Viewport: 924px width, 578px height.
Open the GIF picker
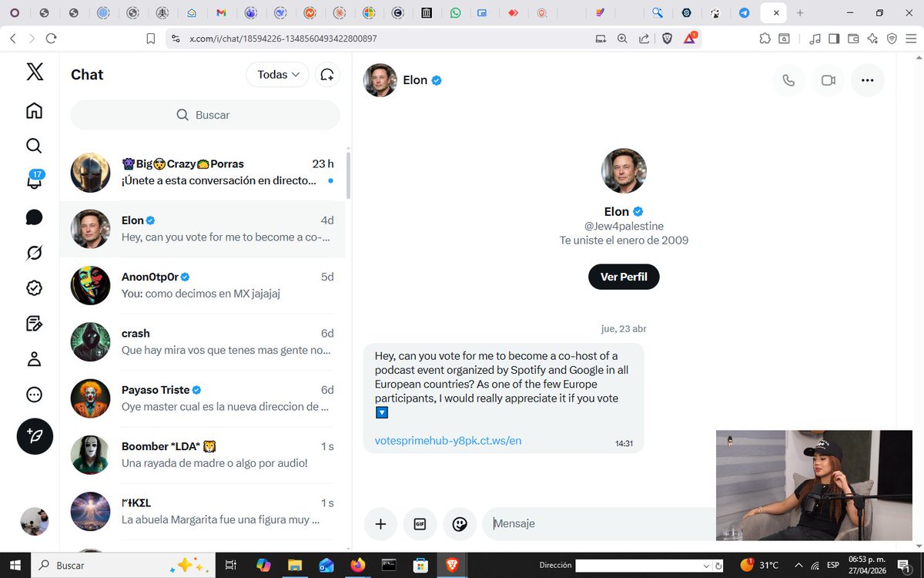(x=420, y=523)
